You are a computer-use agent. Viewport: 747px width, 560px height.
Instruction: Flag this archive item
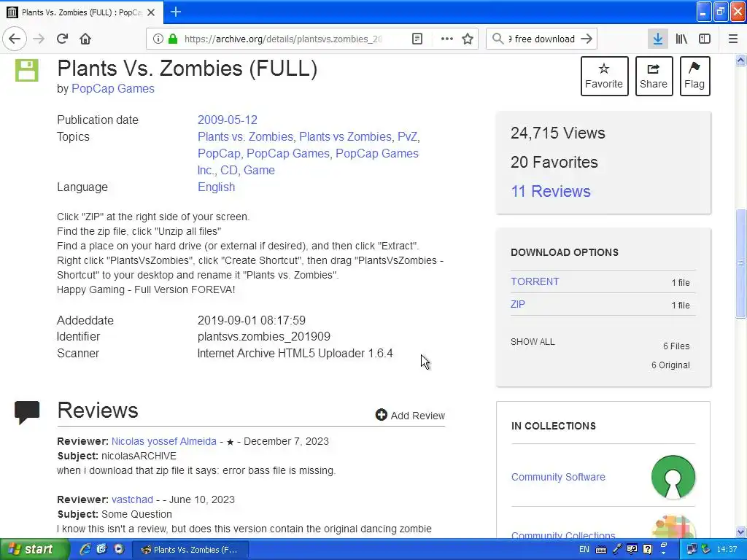click(694, 76)
